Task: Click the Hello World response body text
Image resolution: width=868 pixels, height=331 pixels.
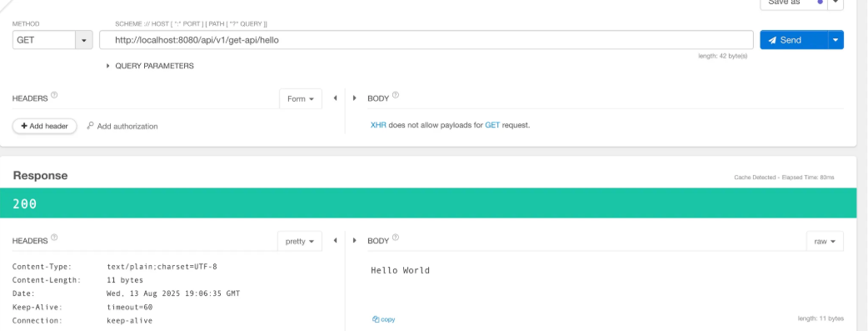Action: [400, 271]
